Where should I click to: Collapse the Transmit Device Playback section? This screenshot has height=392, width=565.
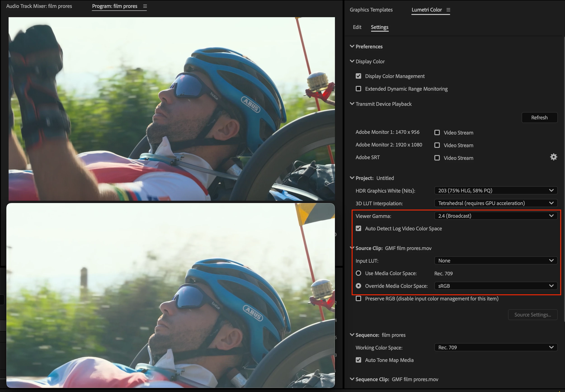[352, 104]
